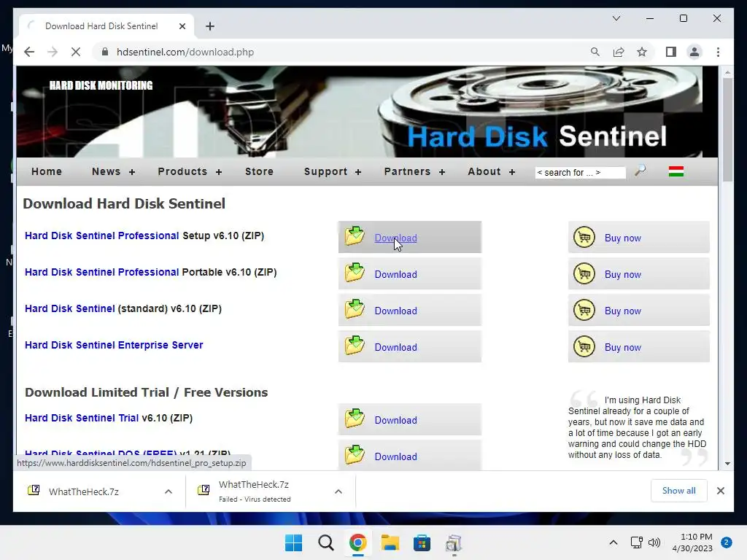Go to the Home menu item

point(47,171)
